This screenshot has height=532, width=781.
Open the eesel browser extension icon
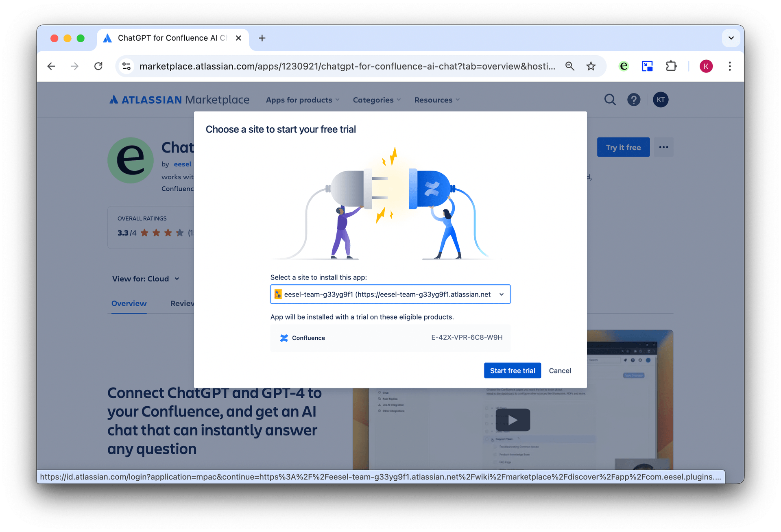tap(623, 66)
